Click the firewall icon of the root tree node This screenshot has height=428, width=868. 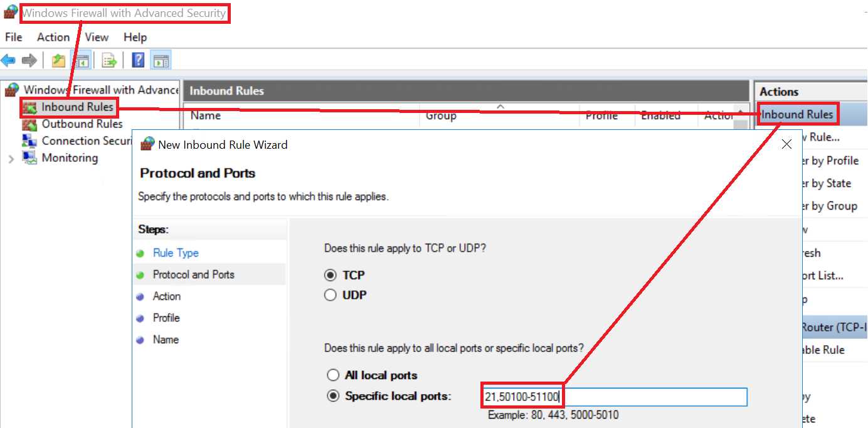12,90
